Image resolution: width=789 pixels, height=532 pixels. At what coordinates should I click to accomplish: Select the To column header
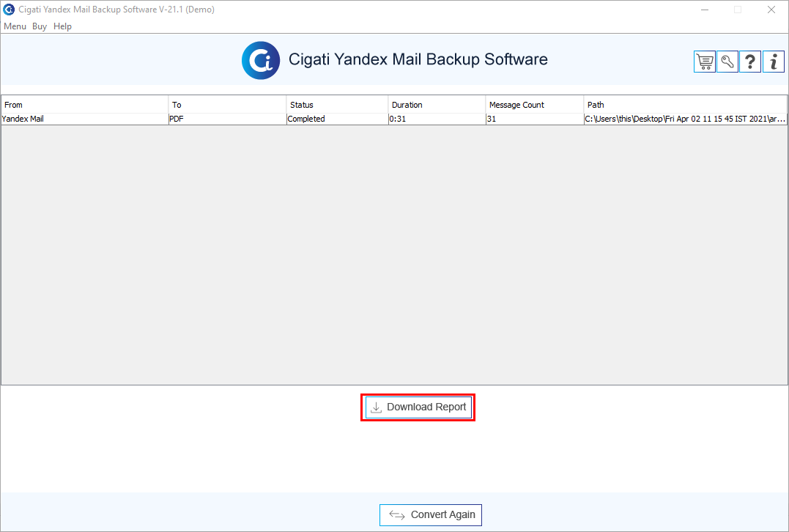tap(227, 105)
